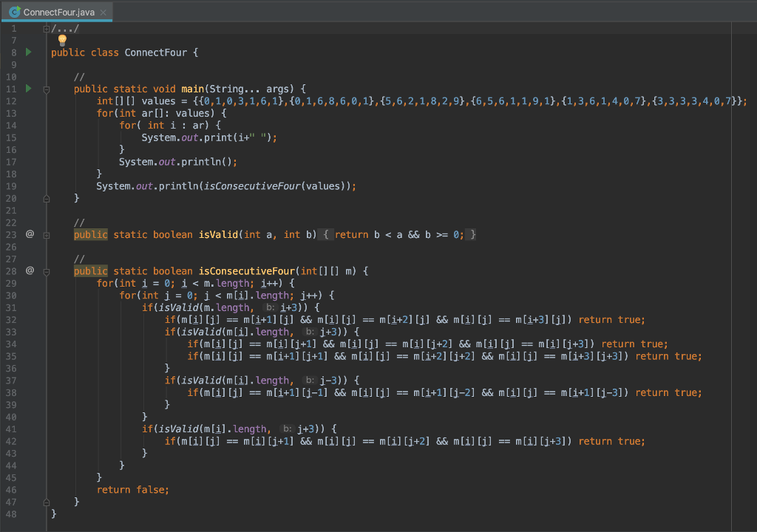The width and height of the screenshot is (757, 532).
Task: Click the 'values' variable declaration on line 12
Action: click(158, 101)
